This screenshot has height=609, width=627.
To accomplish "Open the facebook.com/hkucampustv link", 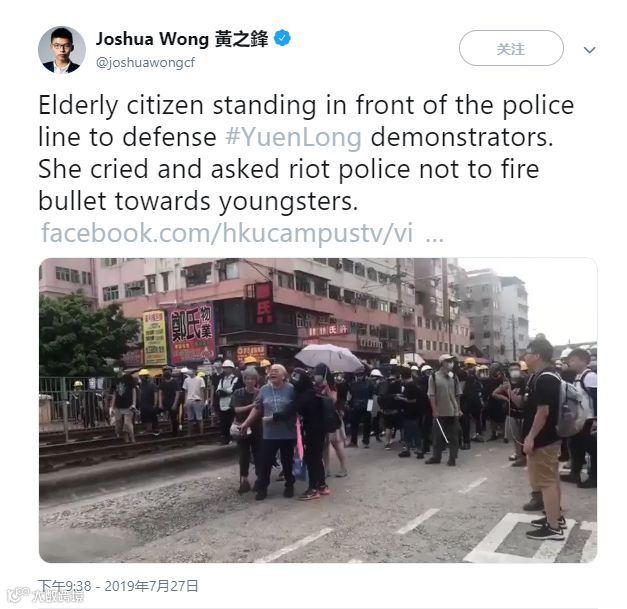I will (227, 233).
